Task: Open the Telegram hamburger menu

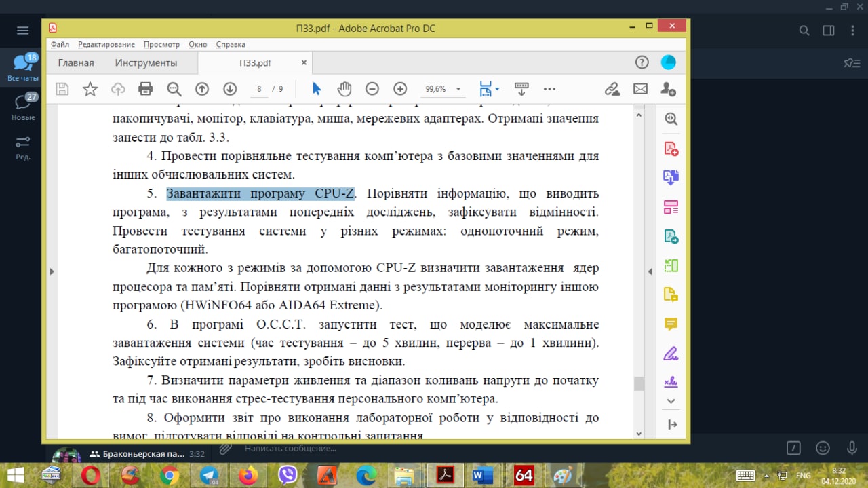Action: [23, 31]
